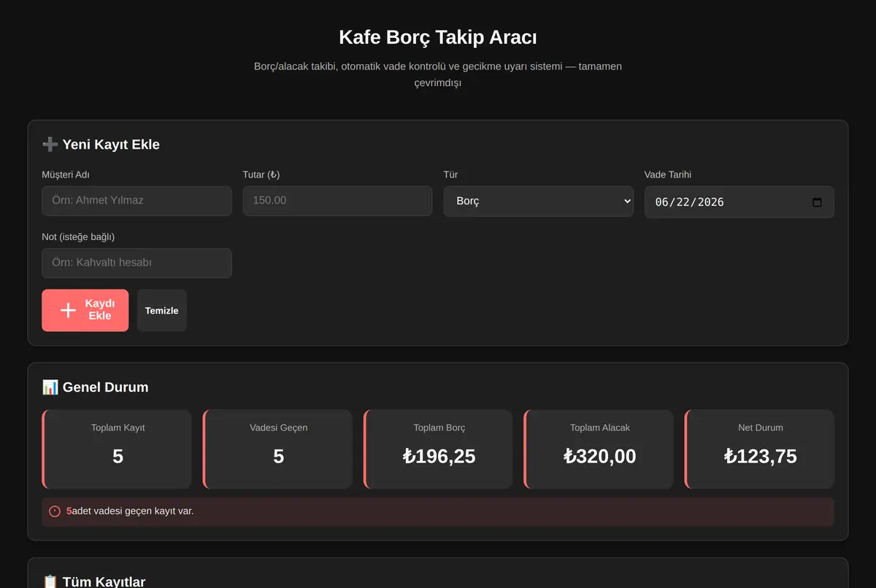
Task: Click the Vade Tarihi date field
Action: pyautogui.click(x=739, y=202)
